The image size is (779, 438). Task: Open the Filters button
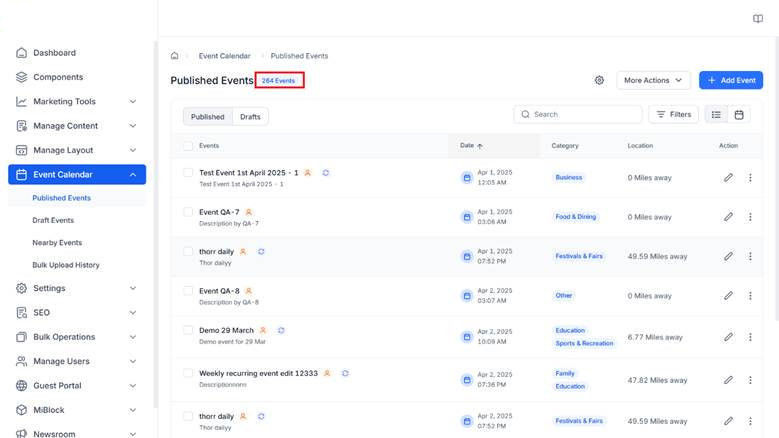[x=673, y=114]
